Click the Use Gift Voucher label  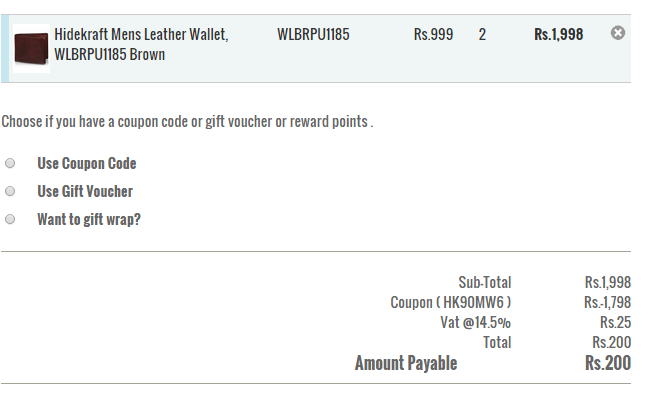point(85,191)
